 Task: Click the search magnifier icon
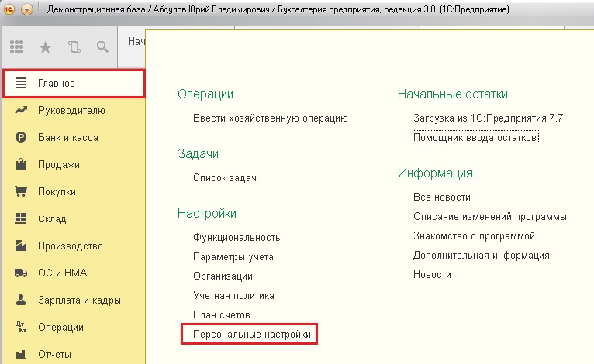click(x=102, y=47)
